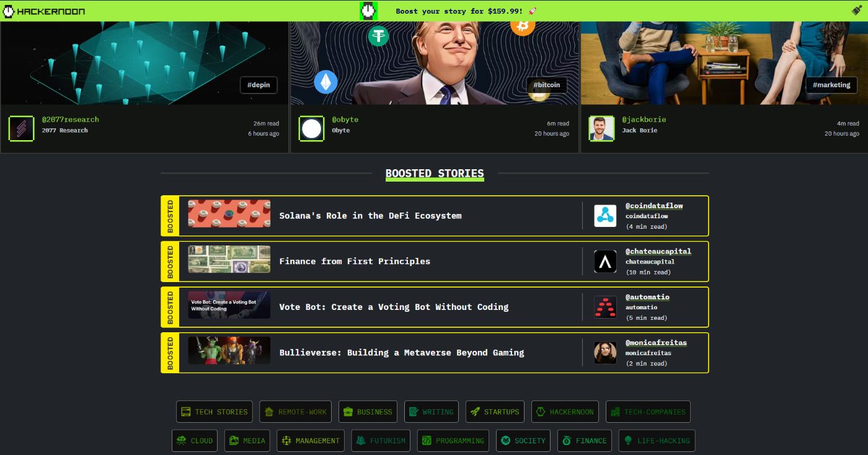Click the automatio red dots avatar
This screenshot has width=868, height=455.
tap(605, 307)
